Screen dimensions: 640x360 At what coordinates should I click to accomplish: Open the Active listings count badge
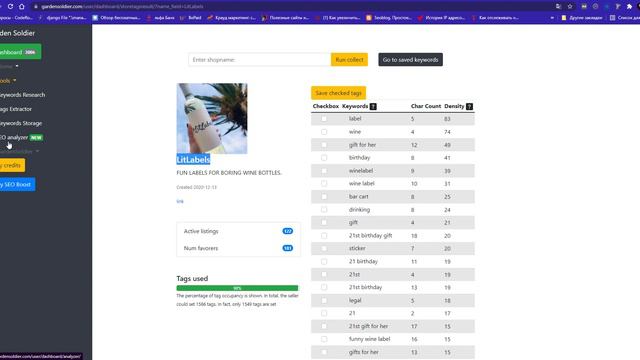[288, 231]
